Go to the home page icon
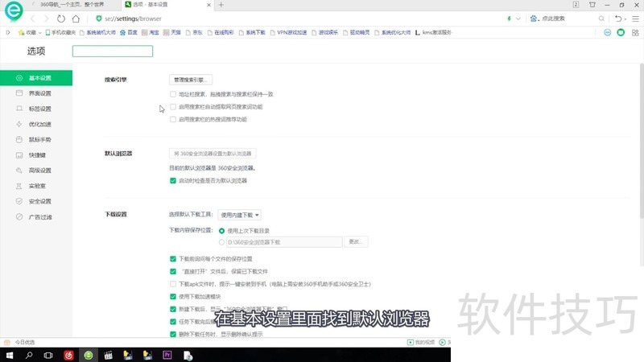This screenshot has width=644, height=362. [x=76, y=19]
